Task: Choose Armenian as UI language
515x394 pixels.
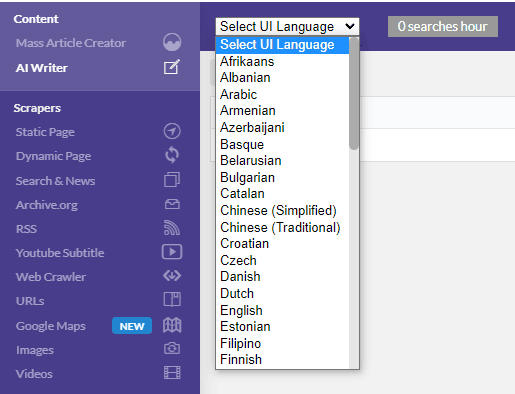Action: [x=282, y=111]
